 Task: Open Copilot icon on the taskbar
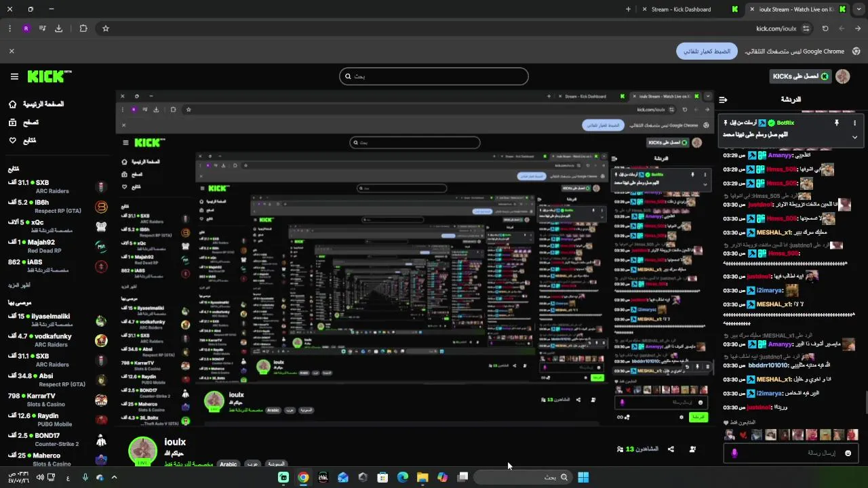pos(443,477)
